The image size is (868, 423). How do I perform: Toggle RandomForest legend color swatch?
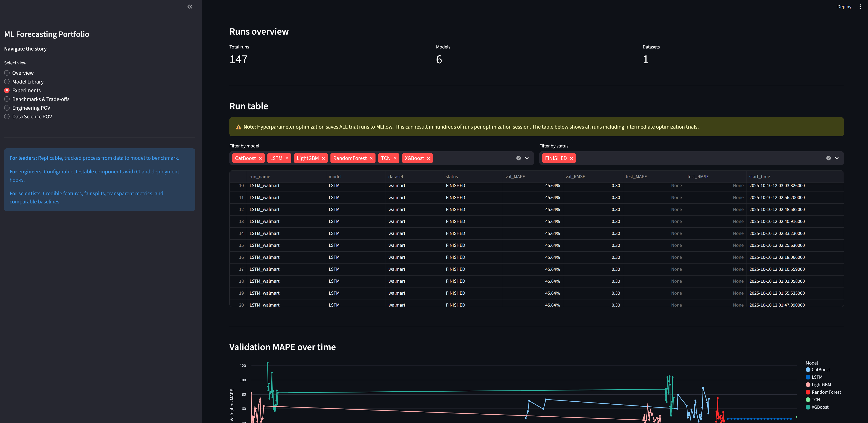click(x=808, y=392)
